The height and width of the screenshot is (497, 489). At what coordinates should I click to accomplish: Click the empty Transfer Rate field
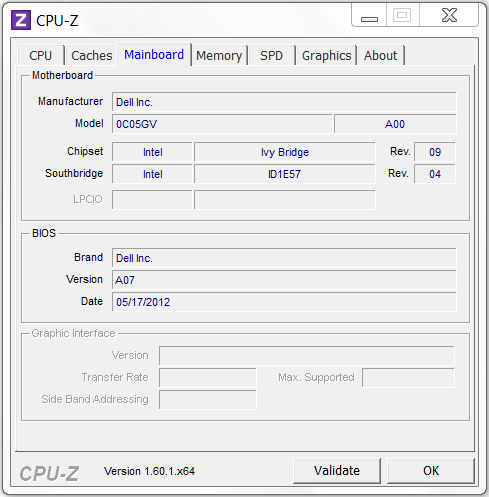click(x=208, y=377)
